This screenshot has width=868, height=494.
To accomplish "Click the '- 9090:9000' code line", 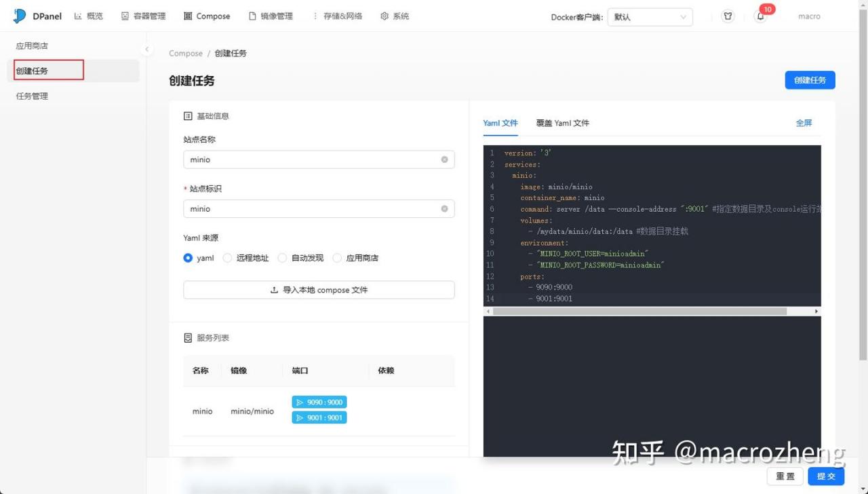I will [x=550, y=288].
